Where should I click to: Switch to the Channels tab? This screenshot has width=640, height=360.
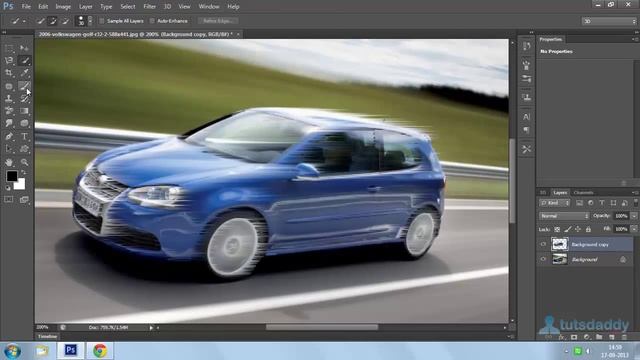click(583, 193)
